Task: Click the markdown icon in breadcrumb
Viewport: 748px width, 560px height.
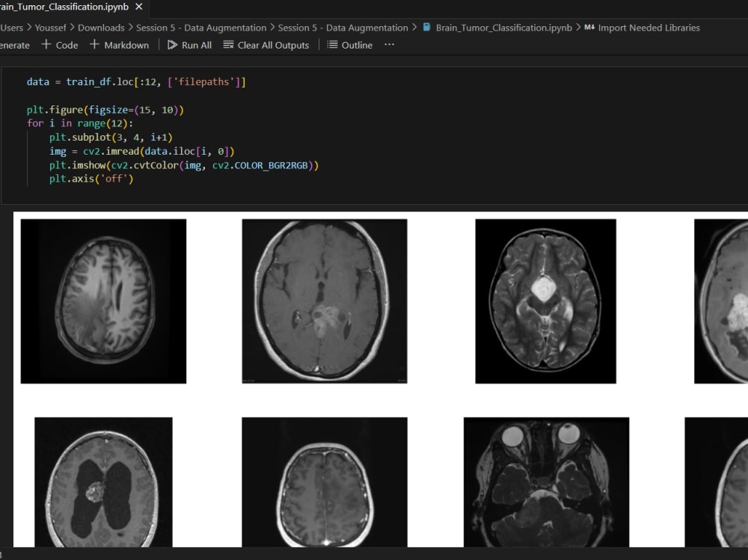Action: click(x=589, y=27)
